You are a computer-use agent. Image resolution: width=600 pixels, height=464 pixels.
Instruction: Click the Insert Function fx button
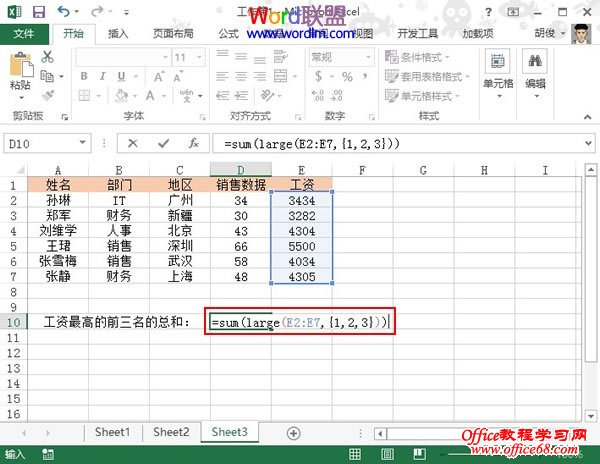coord(194,143)
